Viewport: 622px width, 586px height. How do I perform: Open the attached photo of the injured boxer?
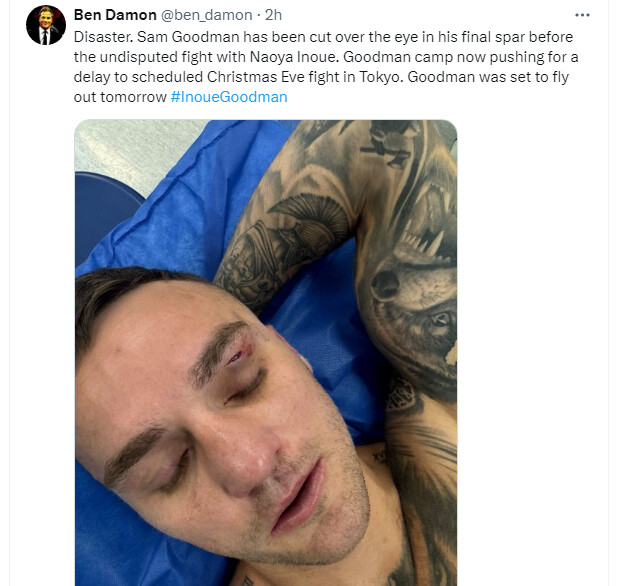266,353
